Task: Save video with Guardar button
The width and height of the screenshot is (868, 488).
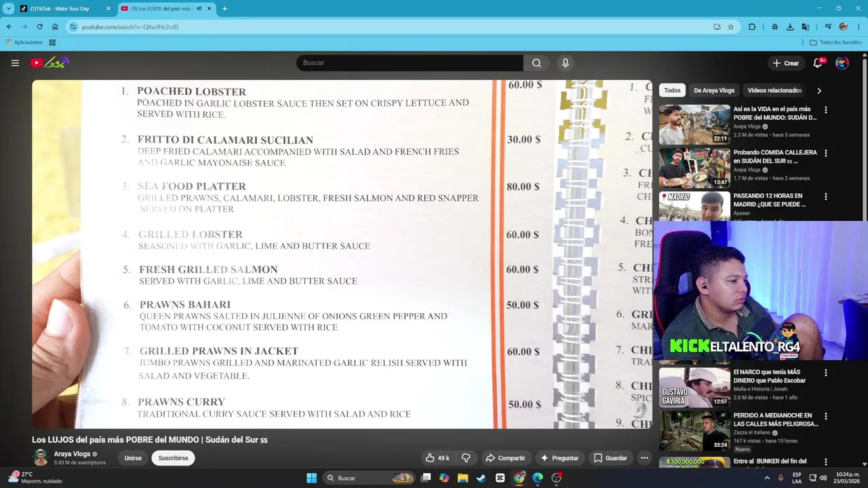Action: click(610, 458)
